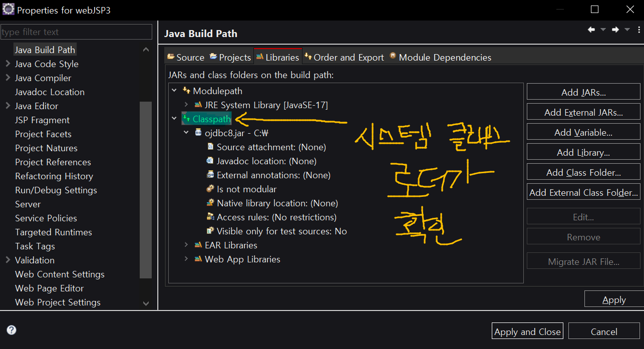Click the sidebar scroll up arrow
Screen dimensions: 644x349
146,50
